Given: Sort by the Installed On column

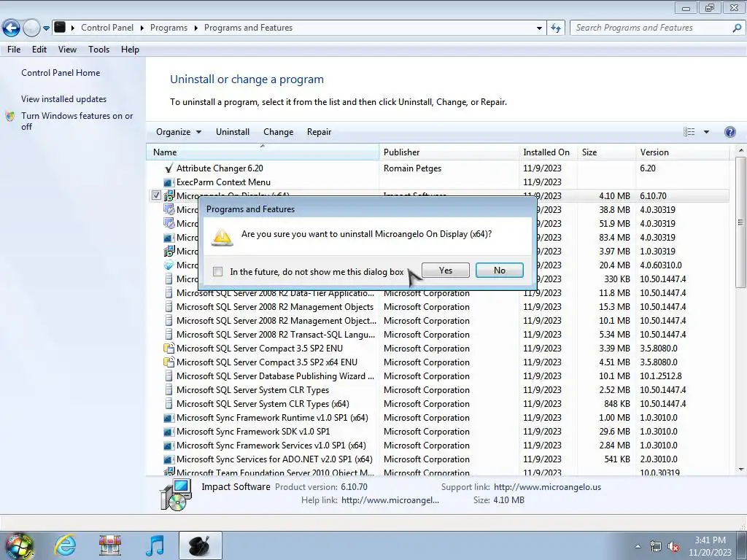Looking at the screenshot, I should (x=548, y=152).
